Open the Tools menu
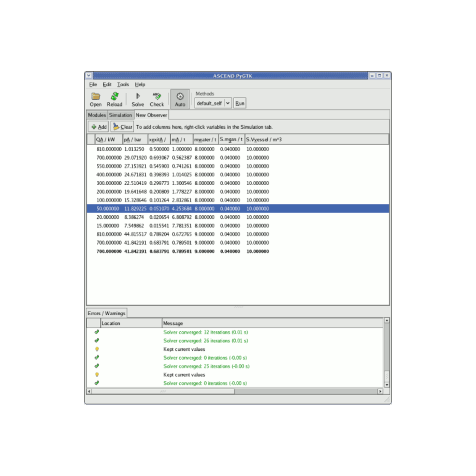Viewport: 476px width, 476px height. tap(123, 84)
